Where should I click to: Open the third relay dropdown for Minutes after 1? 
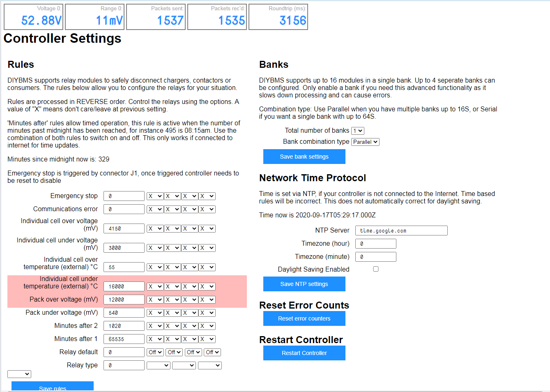tap(190, 339)
